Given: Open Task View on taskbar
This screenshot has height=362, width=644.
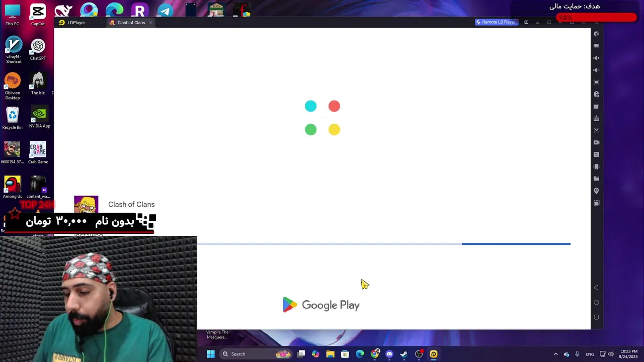Looking at the screenshot, I should 301,354.
